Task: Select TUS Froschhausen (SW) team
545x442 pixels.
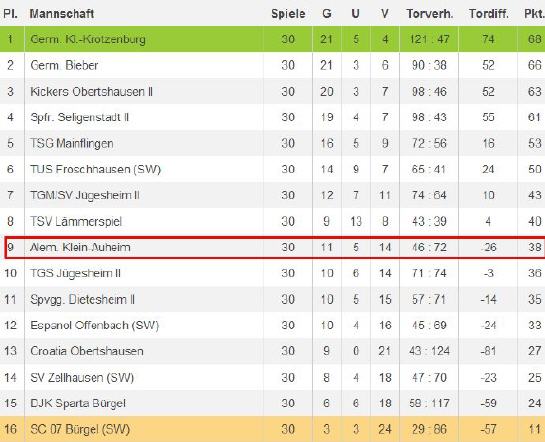Action: [96, 169]
